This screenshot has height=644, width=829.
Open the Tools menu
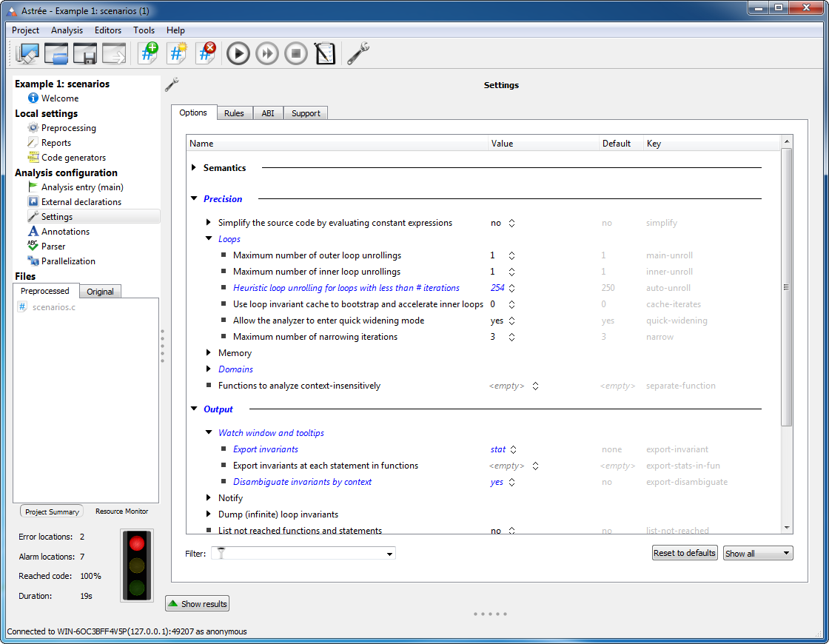click(144, 30)
